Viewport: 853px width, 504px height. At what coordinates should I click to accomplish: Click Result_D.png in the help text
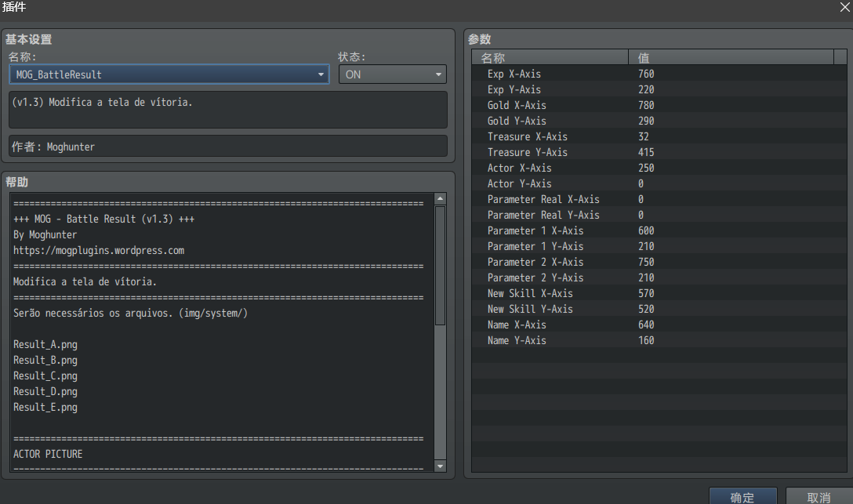45,392
